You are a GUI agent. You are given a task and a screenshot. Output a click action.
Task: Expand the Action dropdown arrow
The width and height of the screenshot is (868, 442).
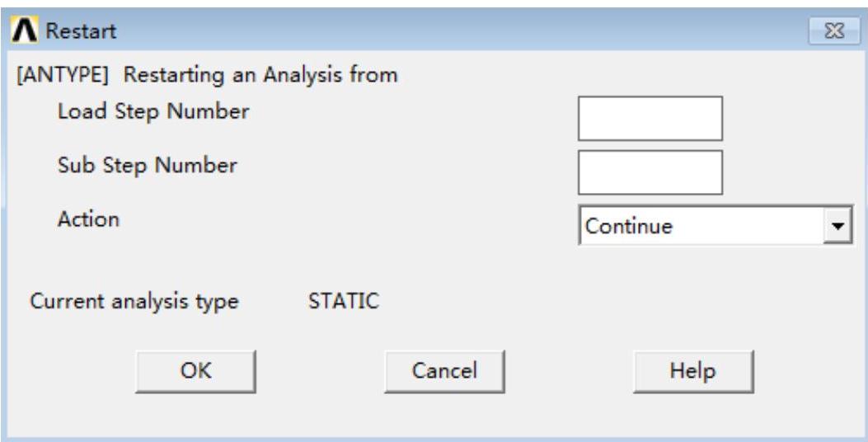pyautogui.click(x=838, y=226)
